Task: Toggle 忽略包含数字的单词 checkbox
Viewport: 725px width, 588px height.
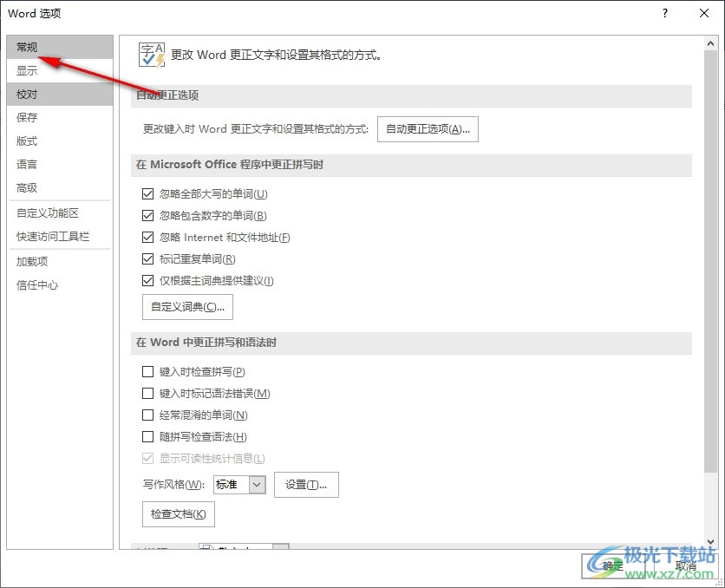Action: click(x=148, y=215)
